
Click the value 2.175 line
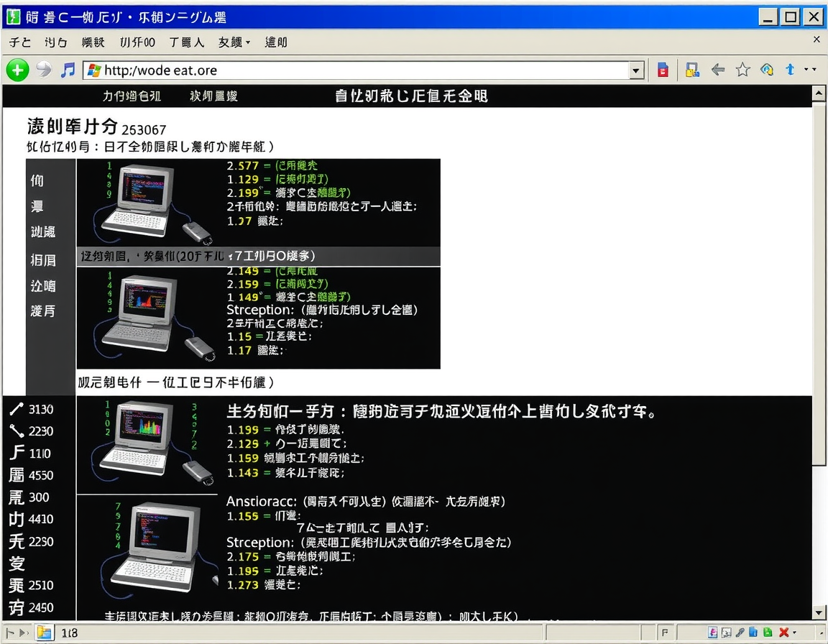click(x=291, y=556)
